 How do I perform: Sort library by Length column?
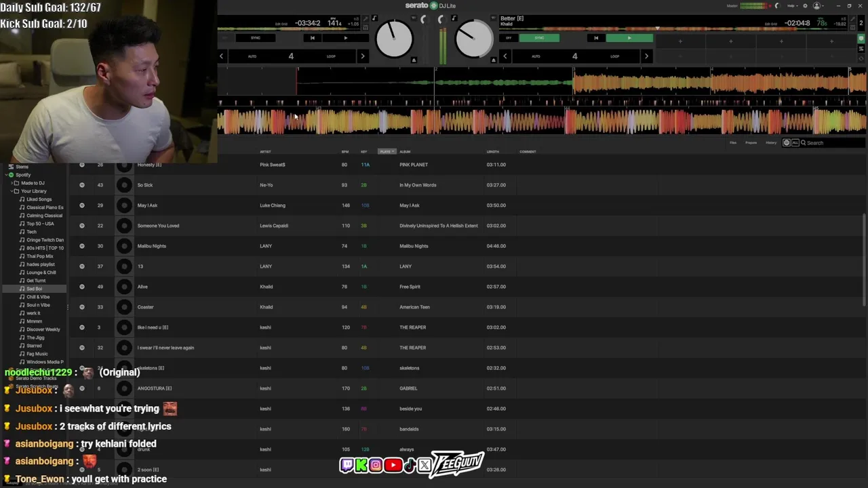(492, 152)
